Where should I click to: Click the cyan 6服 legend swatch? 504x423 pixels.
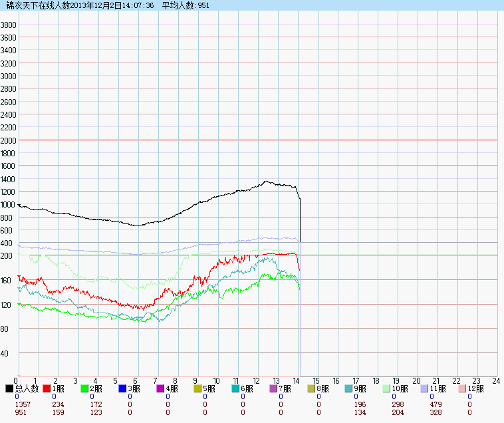(236, 388)
